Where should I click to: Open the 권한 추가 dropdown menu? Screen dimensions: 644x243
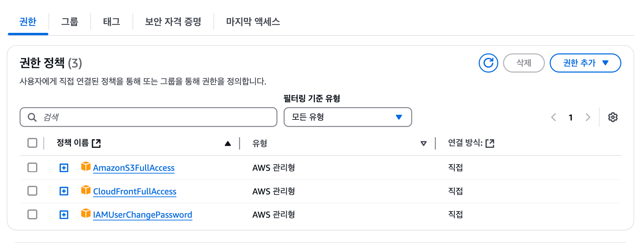pos(585,63)
